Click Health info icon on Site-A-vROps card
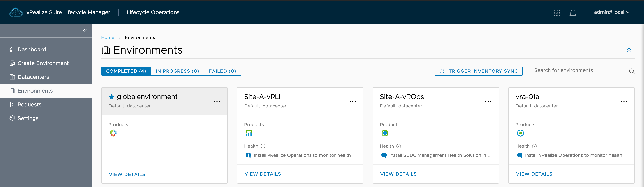The width and height of the screenshot is (644, 187). tap(399, 146)
